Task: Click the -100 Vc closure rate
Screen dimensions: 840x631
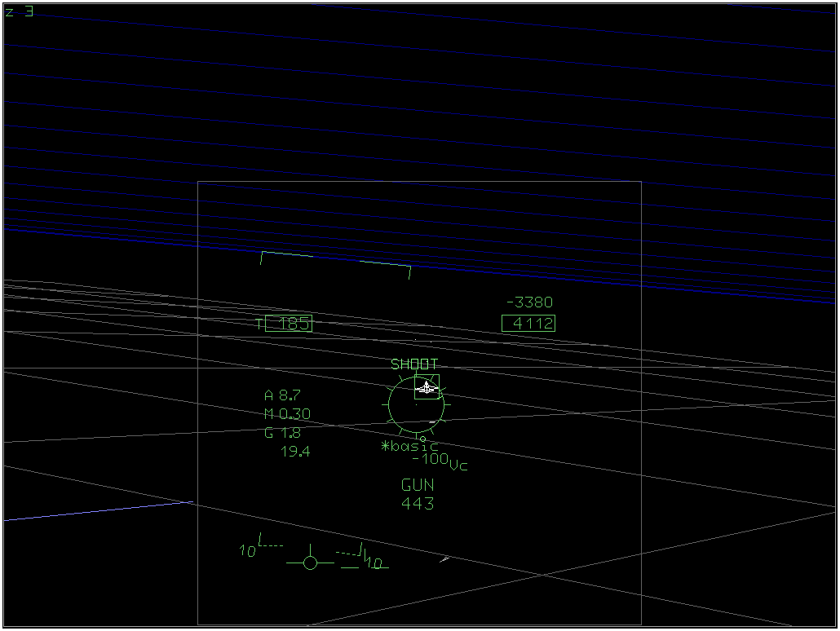Action: [x=440, y=460]
